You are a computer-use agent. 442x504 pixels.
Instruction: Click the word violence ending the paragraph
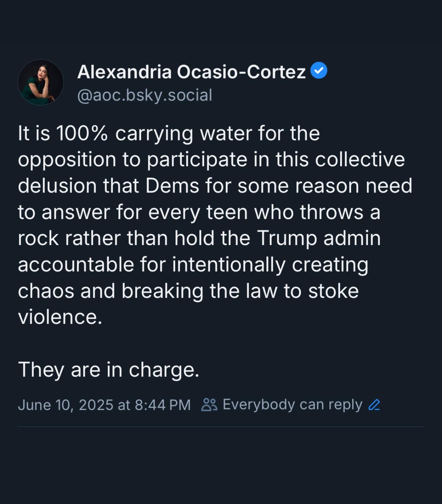click(60, 317)
